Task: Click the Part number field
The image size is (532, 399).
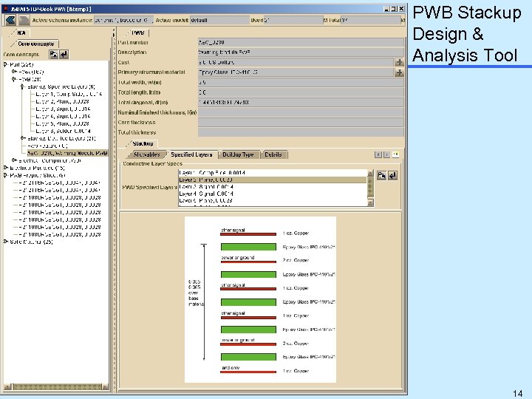Action: point(301,42)
